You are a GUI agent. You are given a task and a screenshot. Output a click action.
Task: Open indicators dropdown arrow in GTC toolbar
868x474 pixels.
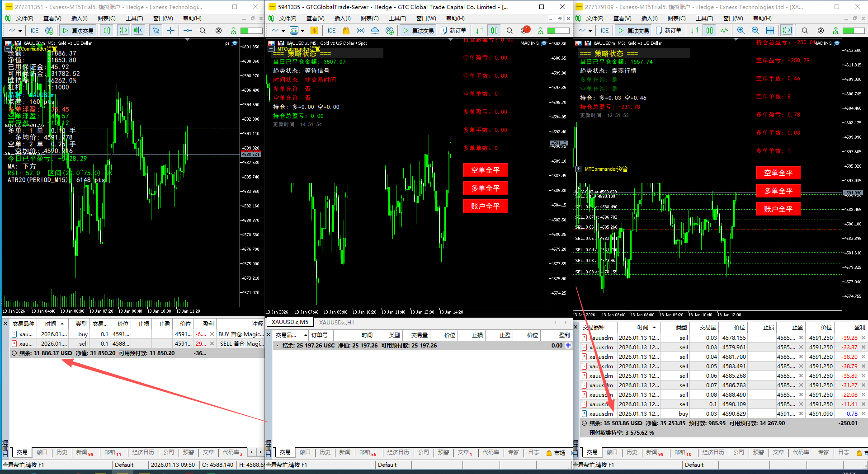click(x=302, y=31)
